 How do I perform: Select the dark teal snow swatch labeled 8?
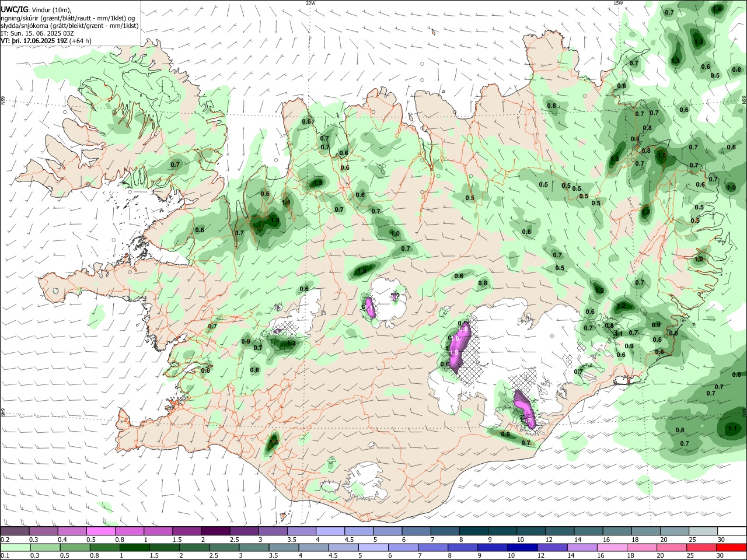coord(474,531)
